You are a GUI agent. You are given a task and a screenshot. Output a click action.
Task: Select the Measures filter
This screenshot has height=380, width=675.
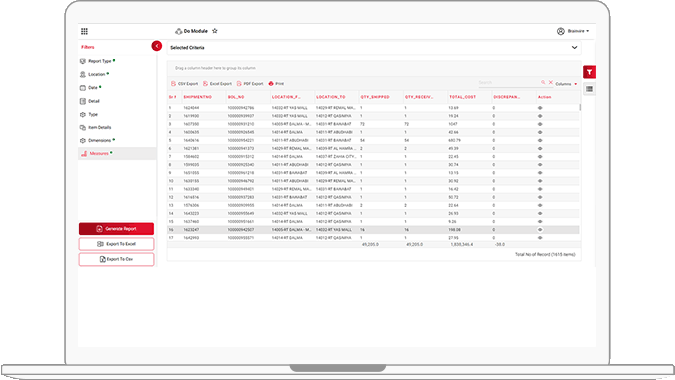[x=117, y=153]
